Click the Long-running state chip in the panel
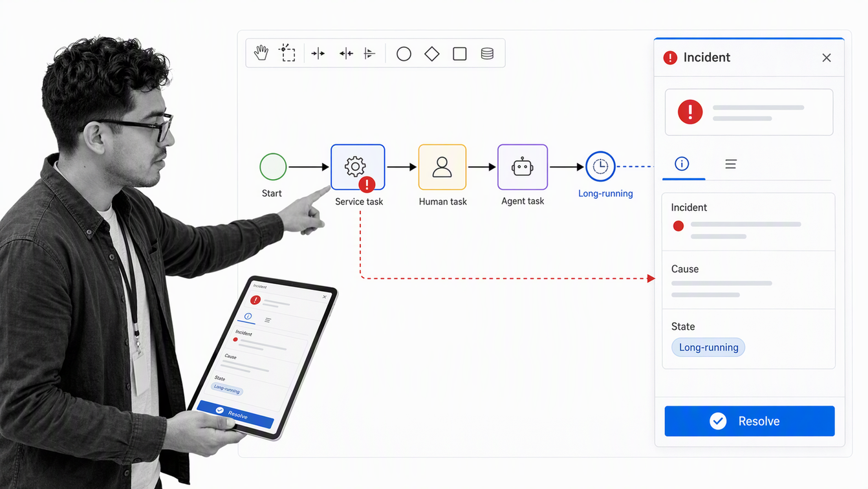 (x=708, y=347)
